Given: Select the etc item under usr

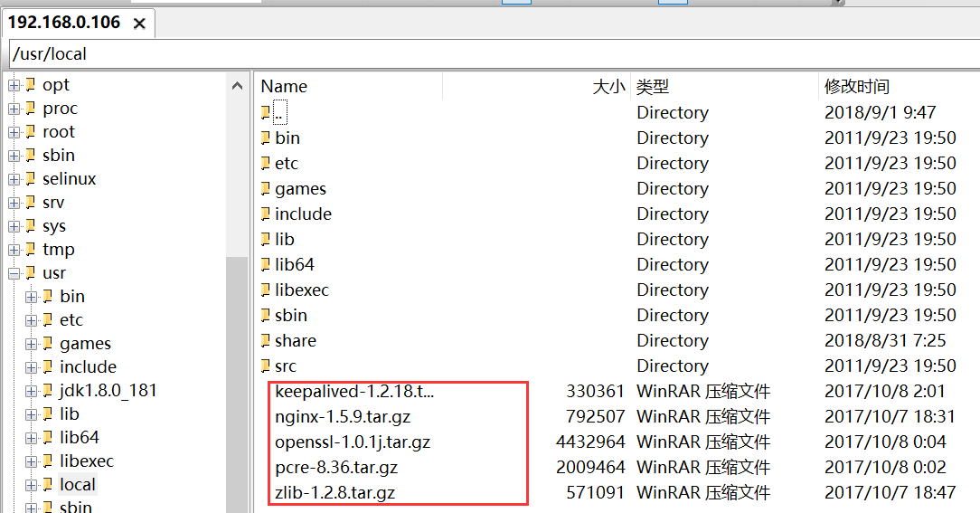Looking at the screenshot, I should click(x=71, y=320).
